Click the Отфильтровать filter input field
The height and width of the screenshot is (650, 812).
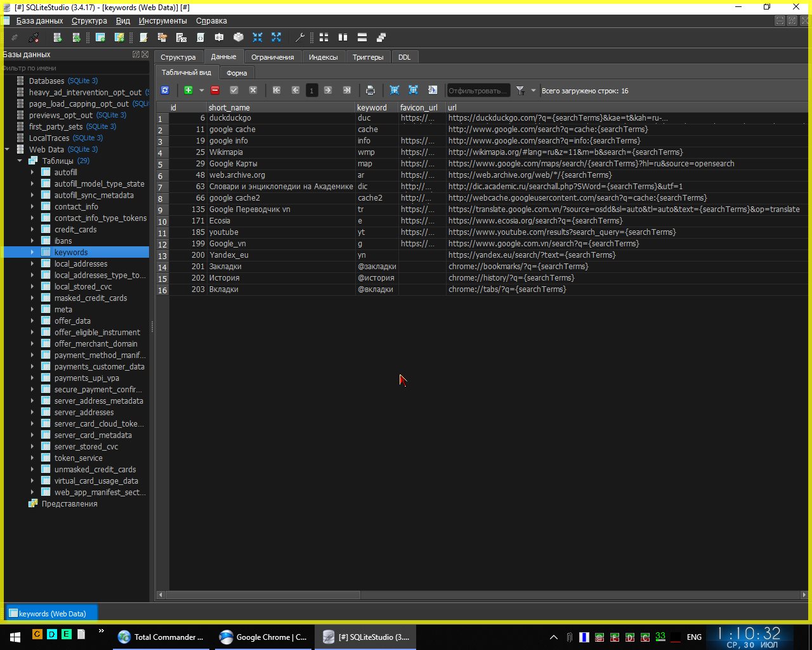pos(478,91)
